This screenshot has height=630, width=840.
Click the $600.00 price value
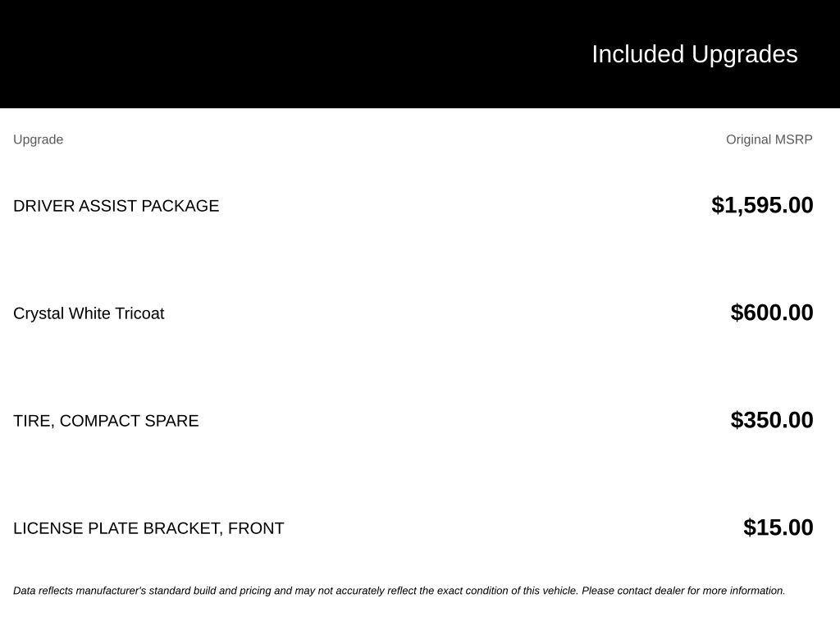[x=772, y=313]
